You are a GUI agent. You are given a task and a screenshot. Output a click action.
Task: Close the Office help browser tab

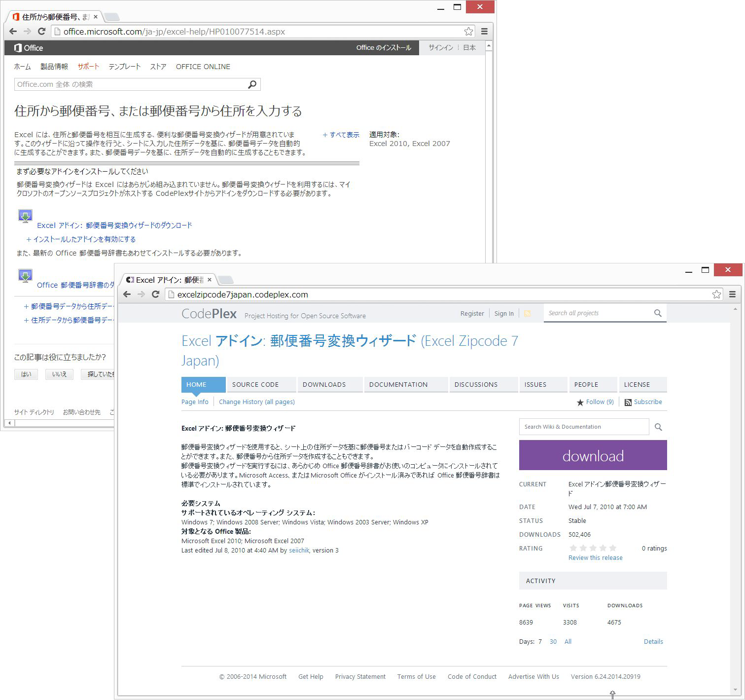(x=96, y=17)
